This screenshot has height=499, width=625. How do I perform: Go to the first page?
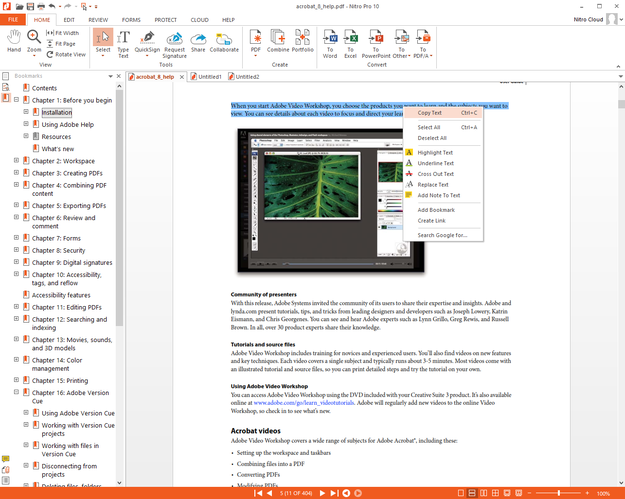click(258, 493)
